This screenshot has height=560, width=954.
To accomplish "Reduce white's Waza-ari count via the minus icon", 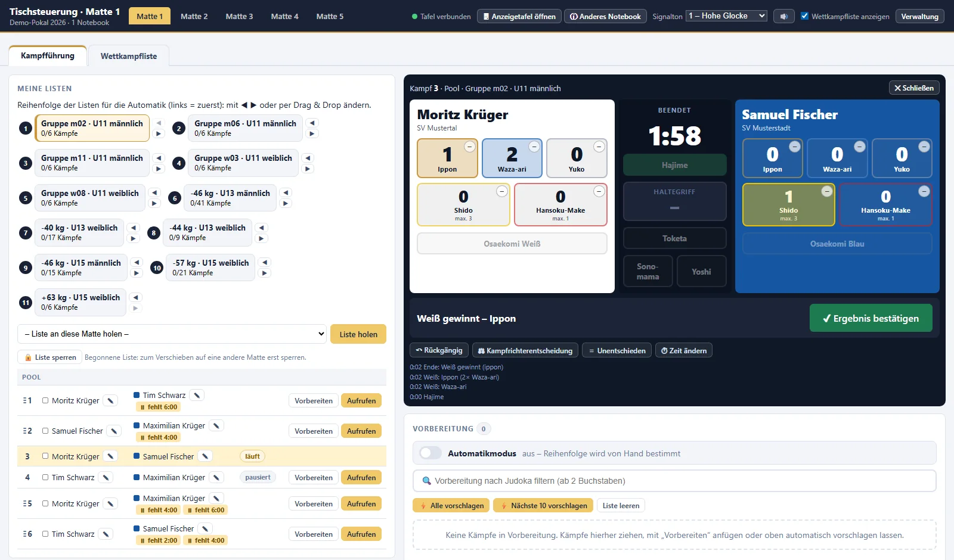I will pos(534,147).
